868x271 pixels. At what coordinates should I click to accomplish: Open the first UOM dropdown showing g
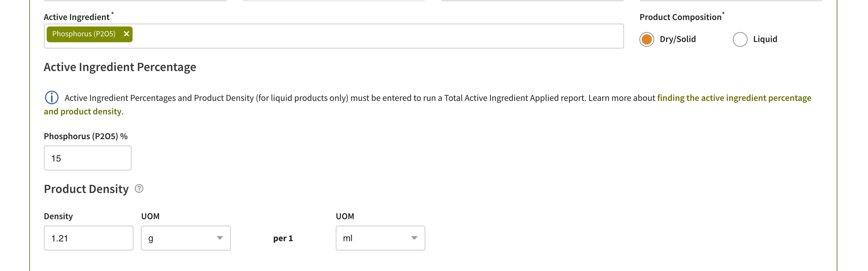pyautogui.click(x=185, y=238)
